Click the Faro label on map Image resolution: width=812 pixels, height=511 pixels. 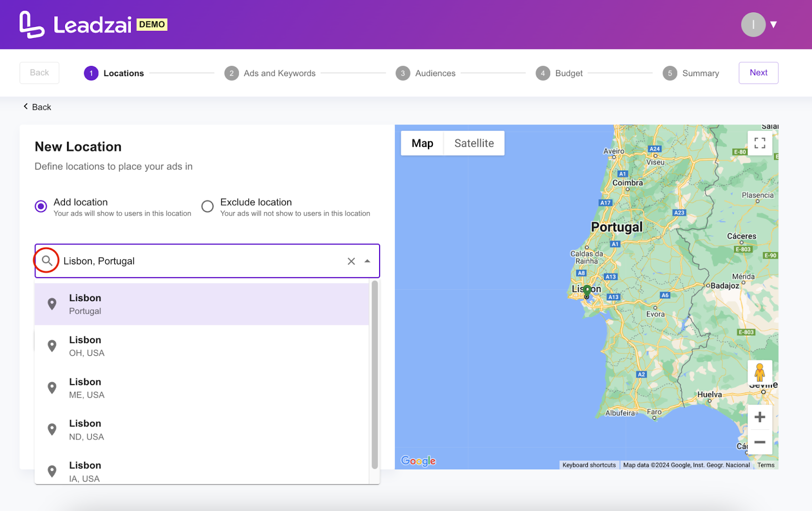[x=654, y=412]
